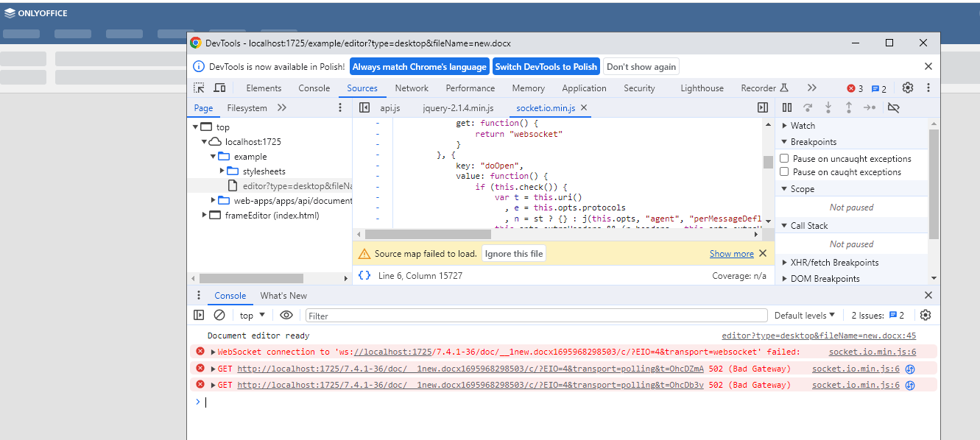Open console settings gear icon
Image resolution: width=980 pixels, height=440 pixels.
click(926, 315)
